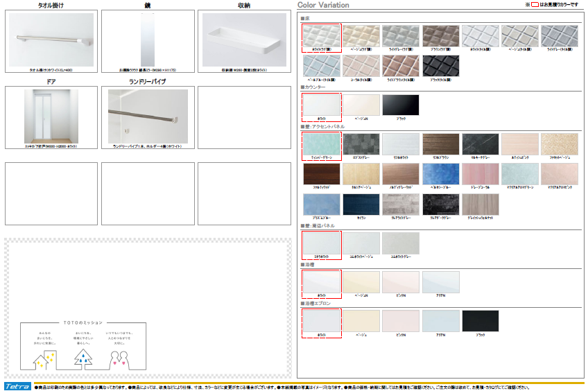
Task: Choose the black tile-pattern floor swatch
Action: (441, 67)
